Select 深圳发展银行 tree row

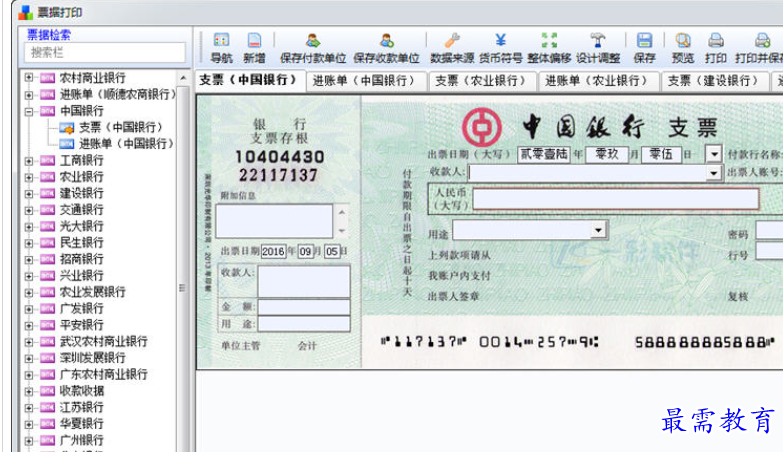pos(93,358)
